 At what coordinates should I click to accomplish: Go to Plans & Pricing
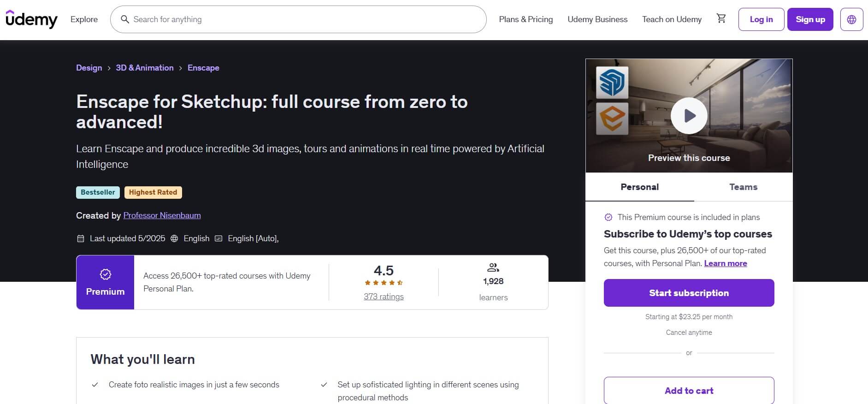pos(526,19)
